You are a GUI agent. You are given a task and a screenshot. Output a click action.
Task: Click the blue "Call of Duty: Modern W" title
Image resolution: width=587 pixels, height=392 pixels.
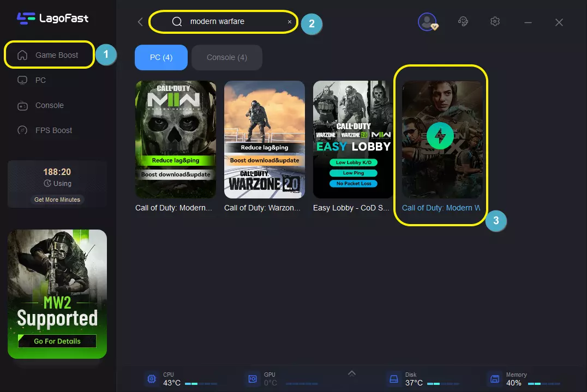pos(441,208)
